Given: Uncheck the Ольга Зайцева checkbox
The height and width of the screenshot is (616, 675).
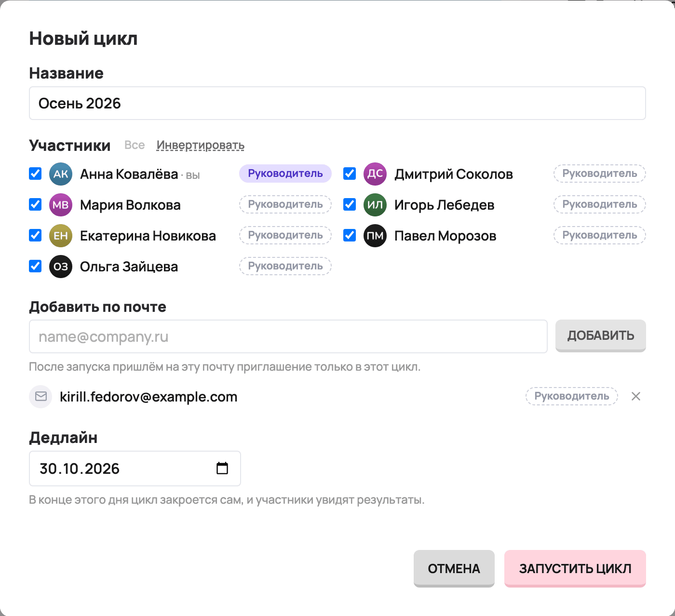Looking at the screenshot, I should [x=35, y=266].
